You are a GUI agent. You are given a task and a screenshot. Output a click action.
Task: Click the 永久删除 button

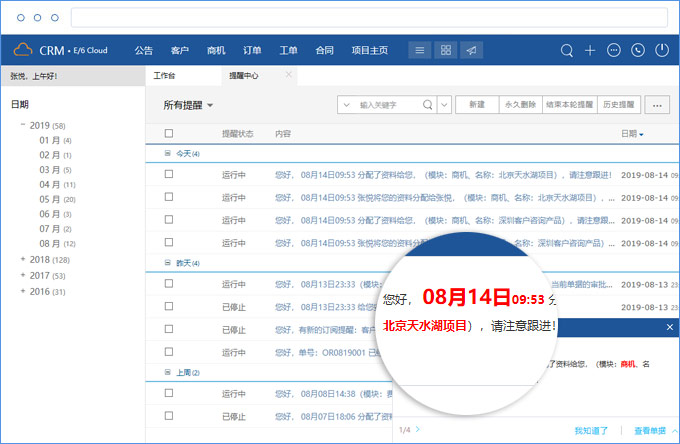tap(520, 104)
